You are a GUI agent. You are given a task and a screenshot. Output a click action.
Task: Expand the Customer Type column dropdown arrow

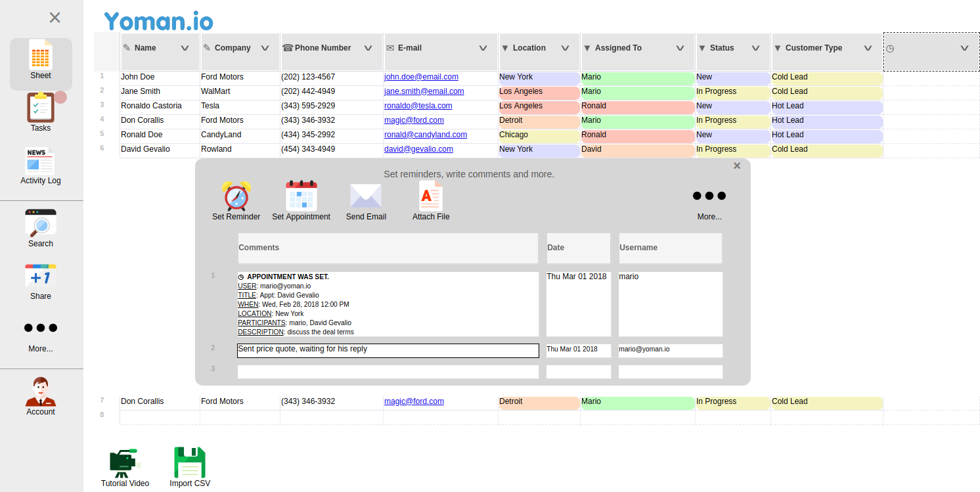(x=868, y=48)
